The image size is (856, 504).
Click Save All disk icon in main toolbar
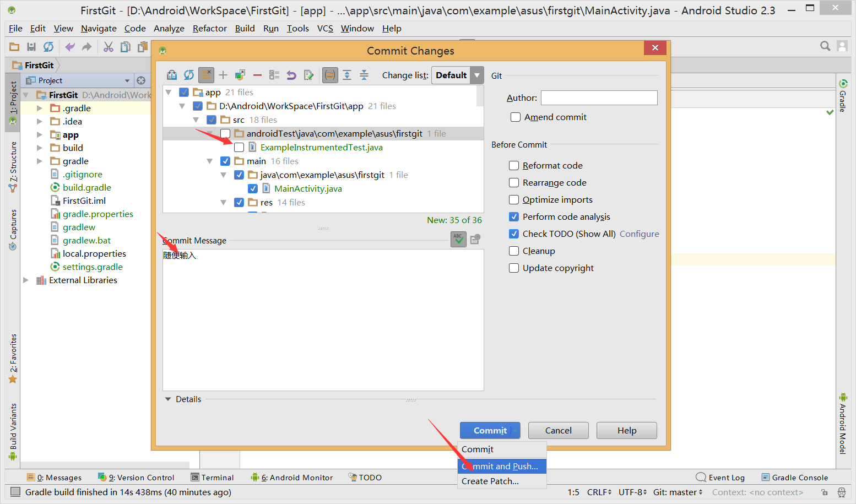click(31, 47)
